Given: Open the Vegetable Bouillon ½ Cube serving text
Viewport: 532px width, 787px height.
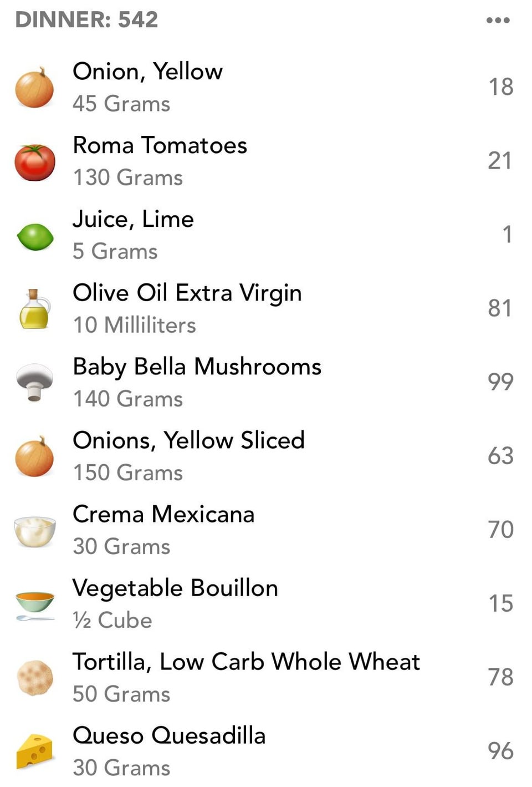Looking at the screenshot, I should [x=112, y=620].
